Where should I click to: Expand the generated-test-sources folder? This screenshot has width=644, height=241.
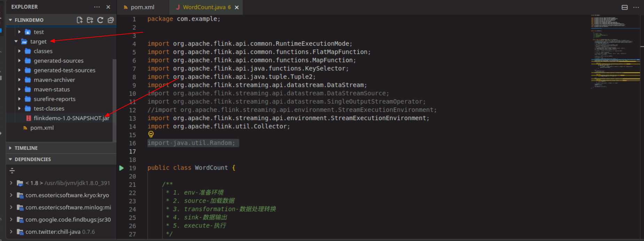[x=19, y=70]
